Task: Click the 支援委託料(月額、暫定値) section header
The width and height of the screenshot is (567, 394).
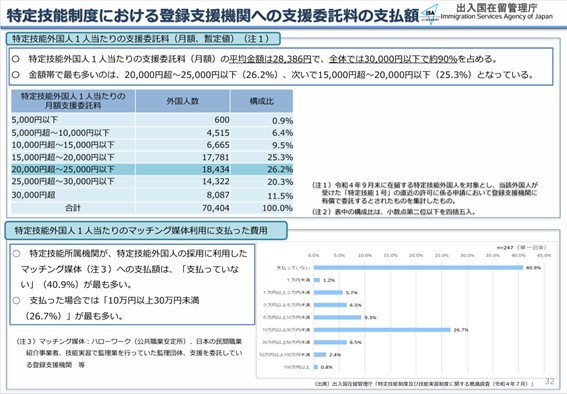Action: point(143,39)
